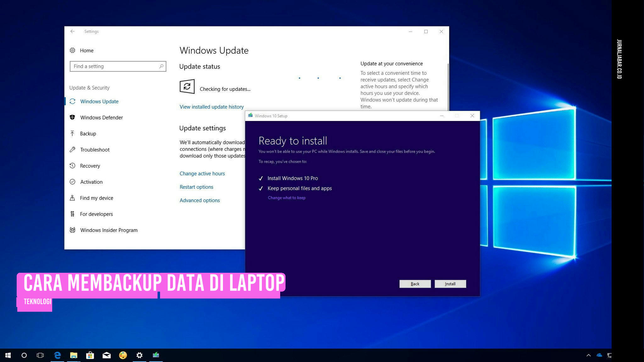Image resolution: width=644 pixels, height=362 pixels.
Task: Open Cortana search circle on taskbar
Action: (24, 355)
